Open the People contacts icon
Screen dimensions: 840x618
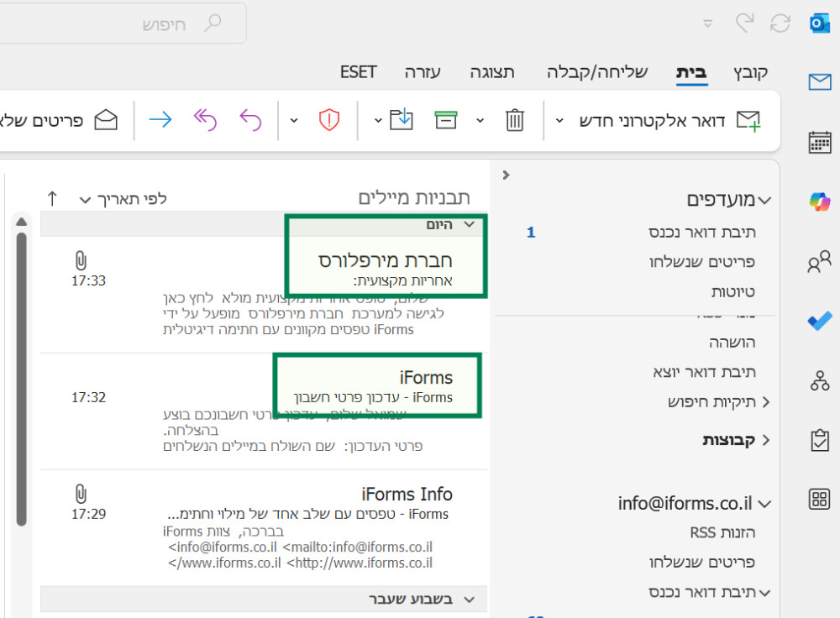tap(820, 262)
